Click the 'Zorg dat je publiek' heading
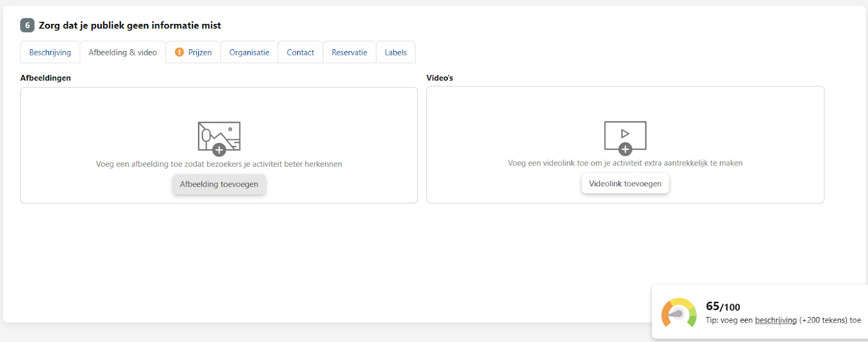Viewport: 868px width, 342px height. 130,26
